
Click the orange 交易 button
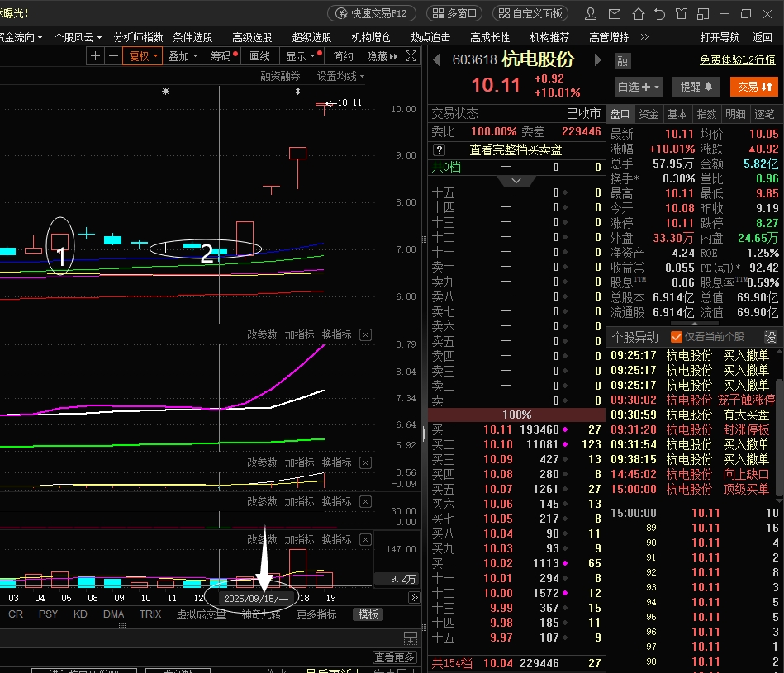pos(754,87)
